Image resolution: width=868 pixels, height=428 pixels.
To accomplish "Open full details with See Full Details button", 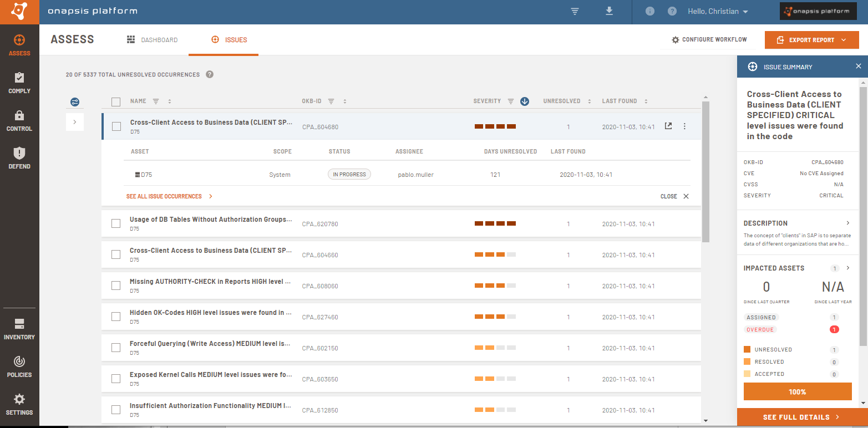I will click(797, 417).
